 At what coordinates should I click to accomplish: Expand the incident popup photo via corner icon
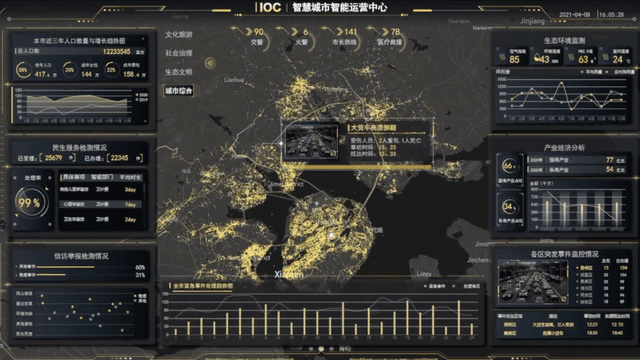tap(334, 154)
